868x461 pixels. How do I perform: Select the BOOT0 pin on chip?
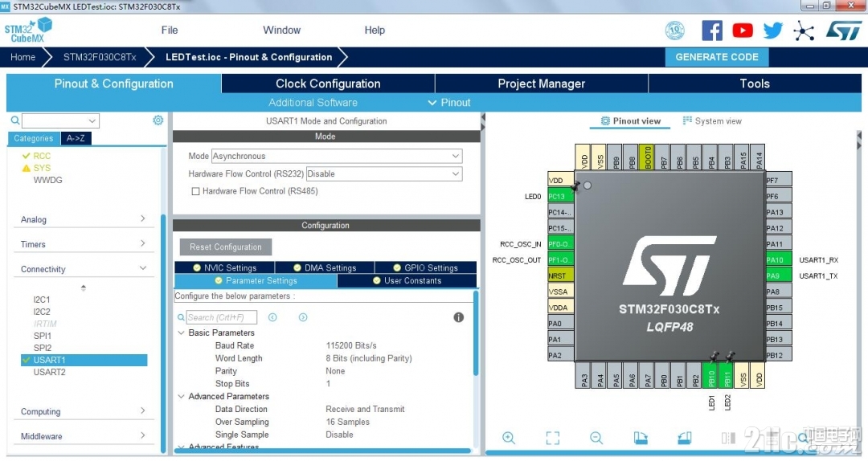[646, 157]
